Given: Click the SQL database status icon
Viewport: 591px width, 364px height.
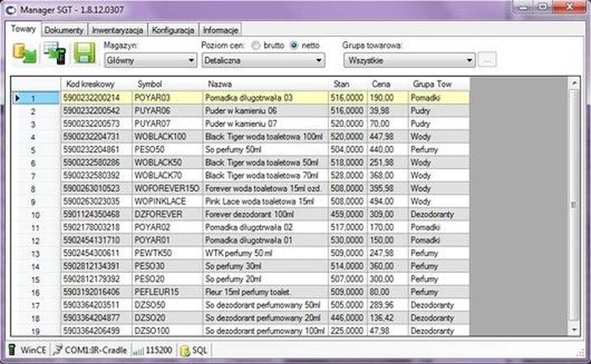Looking at the screenshot, I should [x=185, y=350].
